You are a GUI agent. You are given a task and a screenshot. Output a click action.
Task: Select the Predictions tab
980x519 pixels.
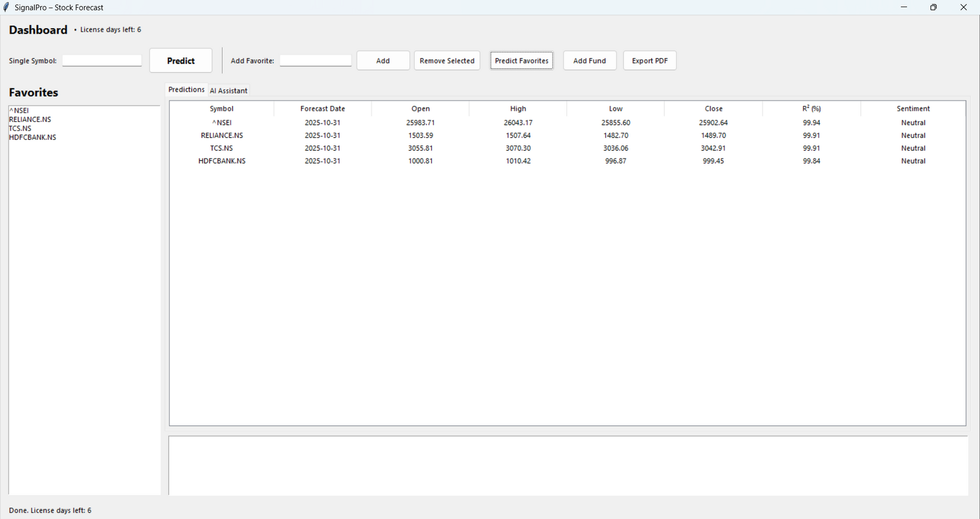pyautogui.click(x=186, y=90)
